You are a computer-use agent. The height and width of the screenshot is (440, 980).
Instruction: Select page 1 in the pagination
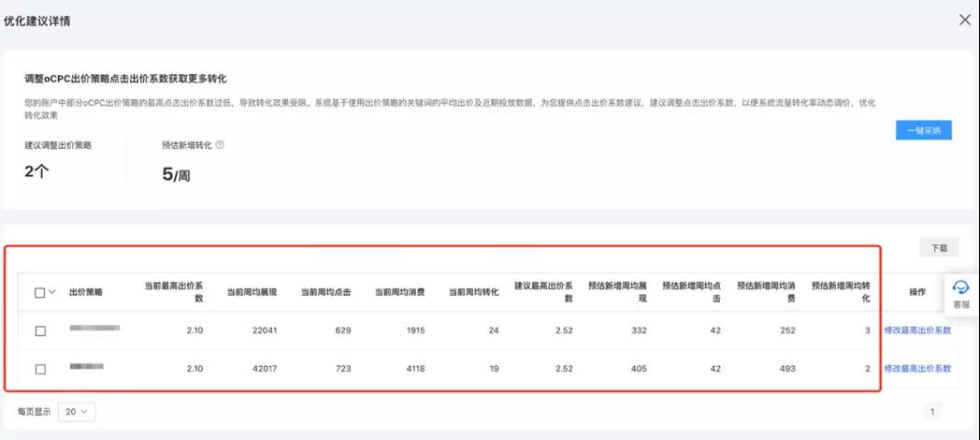931,411
